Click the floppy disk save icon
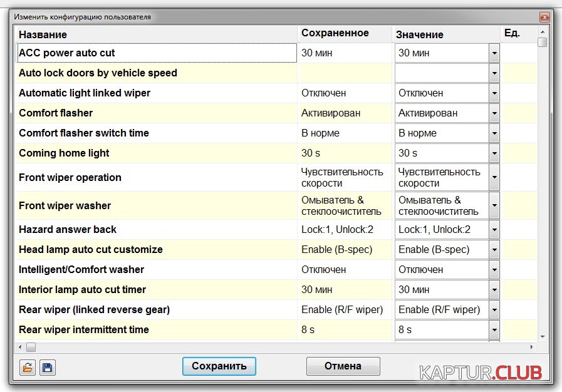Image resolution: width=562 pixels, height=392 pixels. (48, 368)
